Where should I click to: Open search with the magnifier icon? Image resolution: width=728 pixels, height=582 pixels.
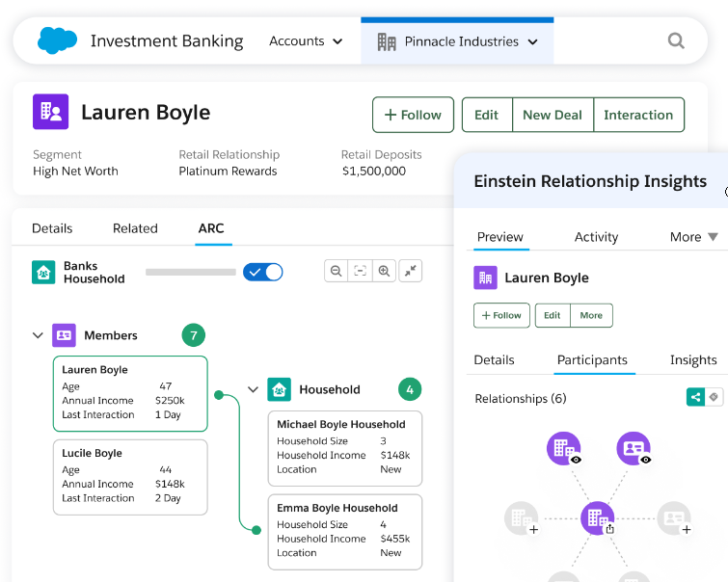click(676, 40)
